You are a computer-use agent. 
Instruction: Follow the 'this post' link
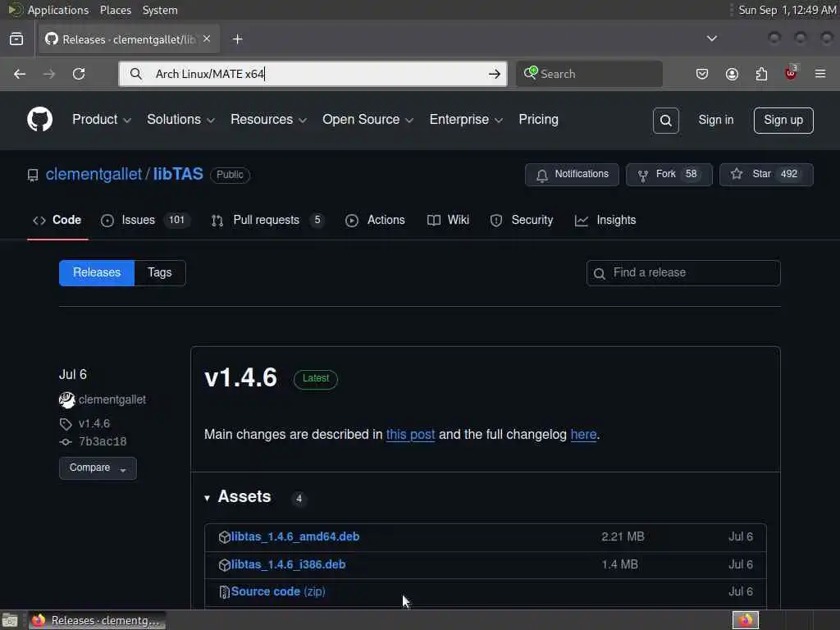410,435
